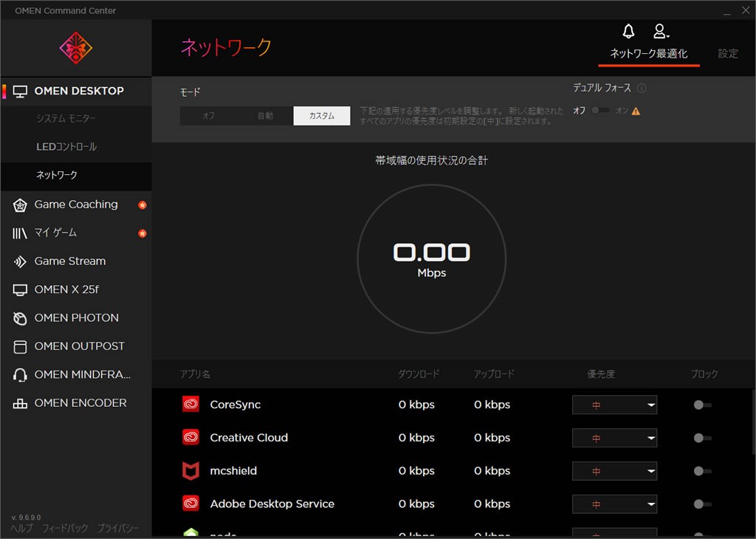The image size is (756, 539).
Task: Open priority dropdown for Adobe Desktop Service
Action: (615, 504)
